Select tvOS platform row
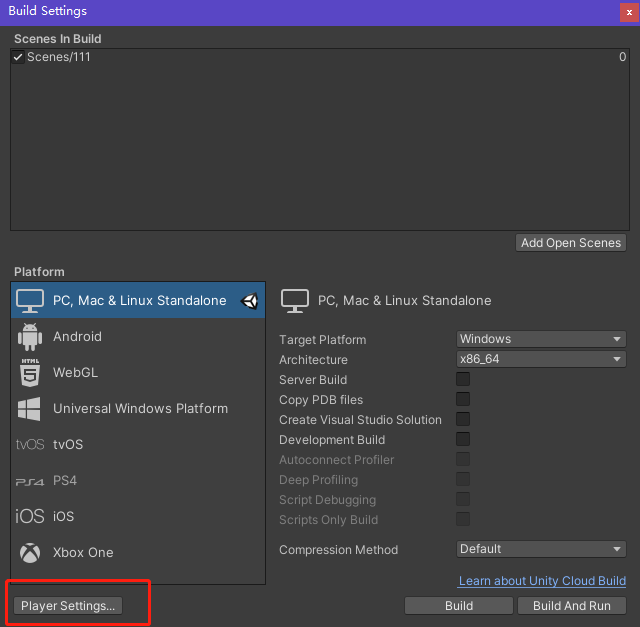This screenshot has width=640, height=627. (138, 445)
